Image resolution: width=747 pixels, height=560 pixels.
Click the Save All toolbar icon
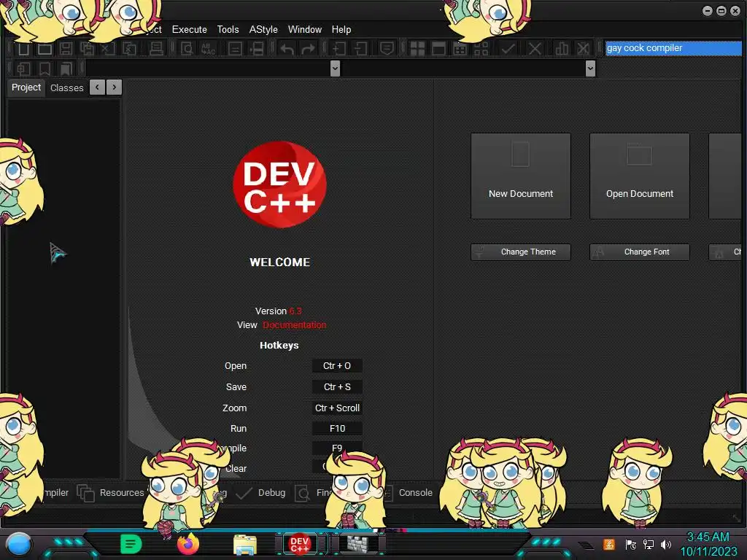click(x=87, y=49)
